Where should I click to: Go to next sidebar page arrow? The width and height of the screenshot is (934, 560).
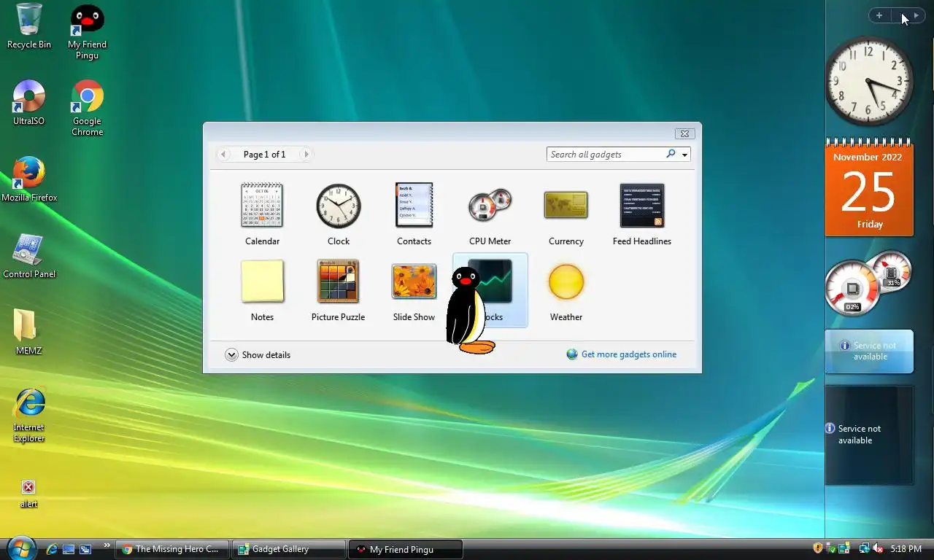(x=916, y=15)
